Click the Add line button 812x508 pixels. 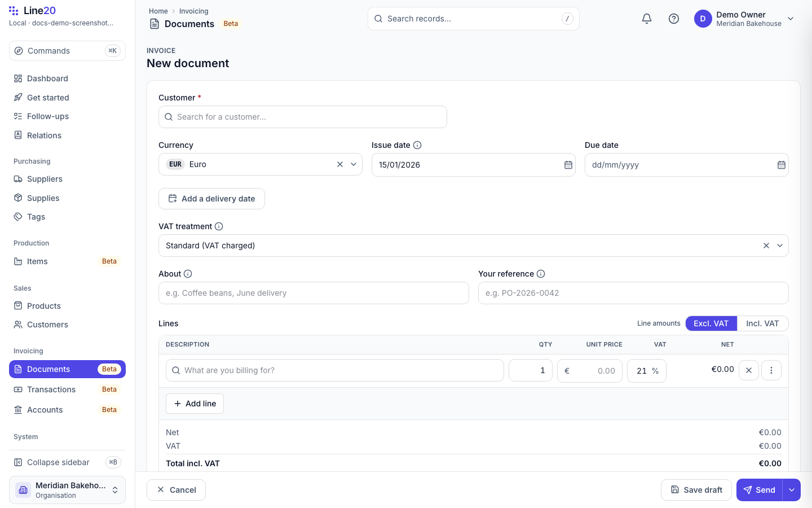tap(195, 404)
